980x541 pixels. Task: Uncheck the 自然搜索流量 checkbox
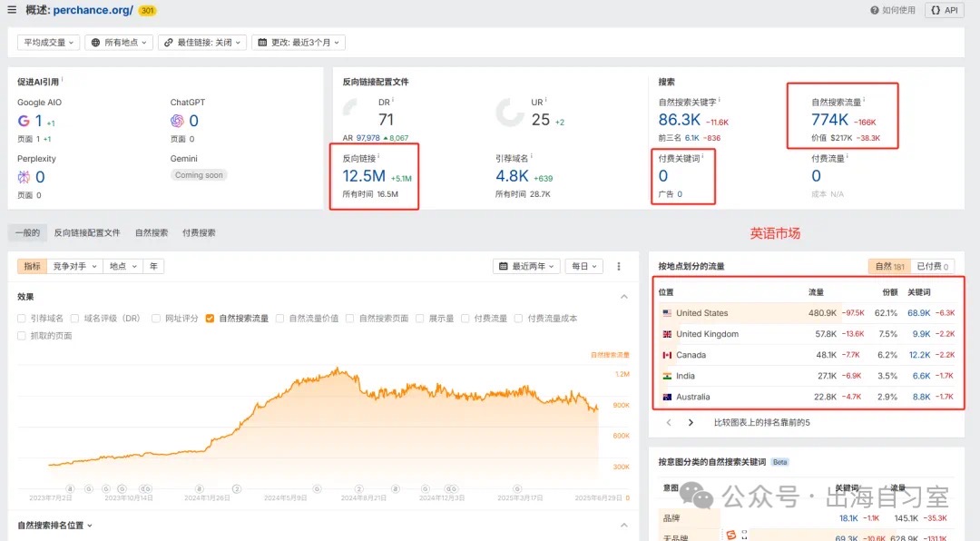click(x=210, y=319)
